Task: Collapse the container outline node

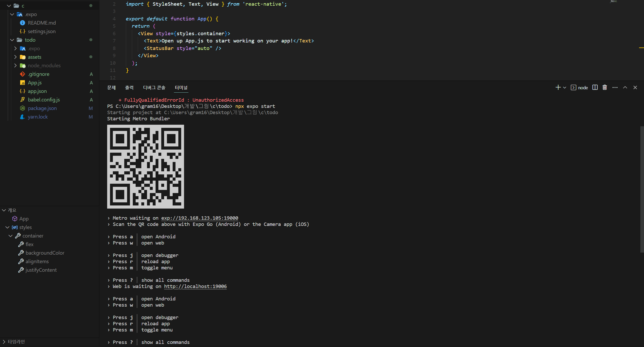Action: click(10, 236)
